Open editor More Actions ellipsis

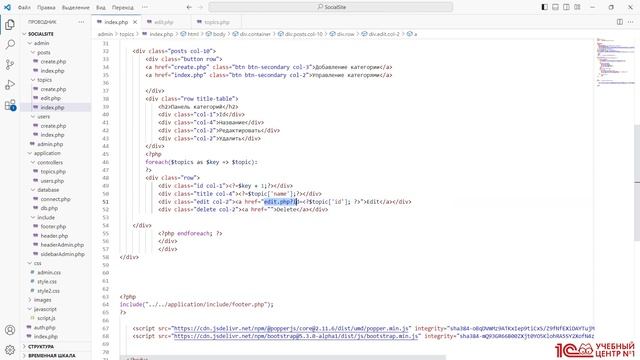[x=631, y=22]
